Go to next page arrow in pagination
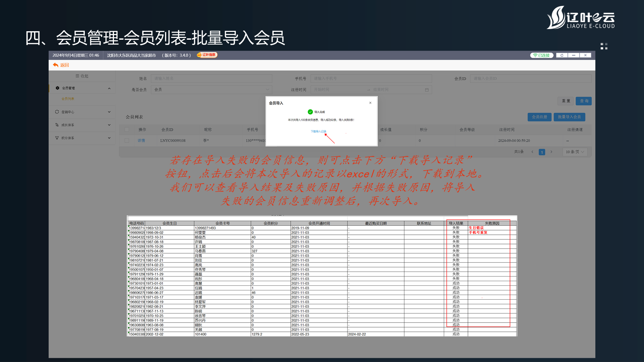Viewport: 644px width, 362px height. pos(551,152)
